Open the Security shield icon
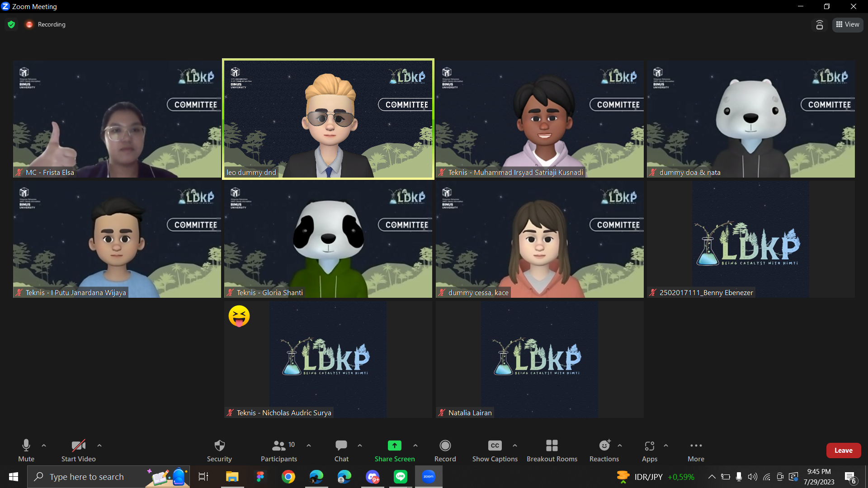The width and height of the screenshot is (868, 488). [219, 446]
